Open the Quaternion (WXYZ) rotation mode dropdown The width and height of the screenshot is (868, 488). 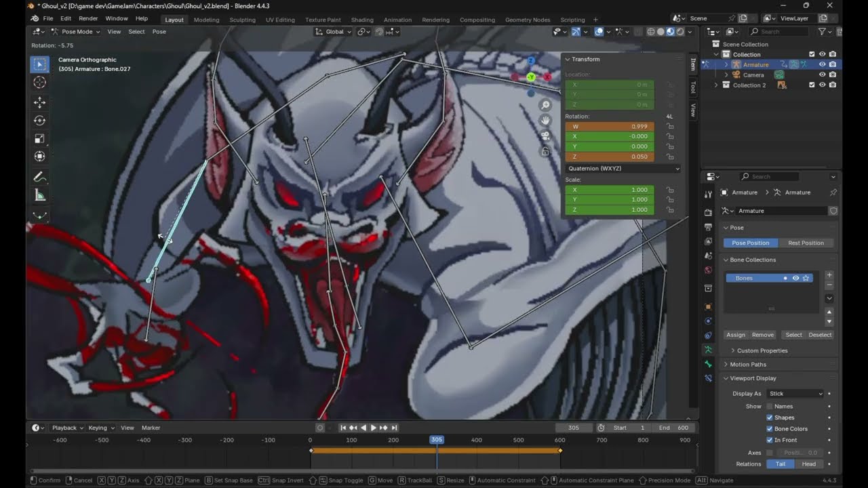tap(623, 168)
